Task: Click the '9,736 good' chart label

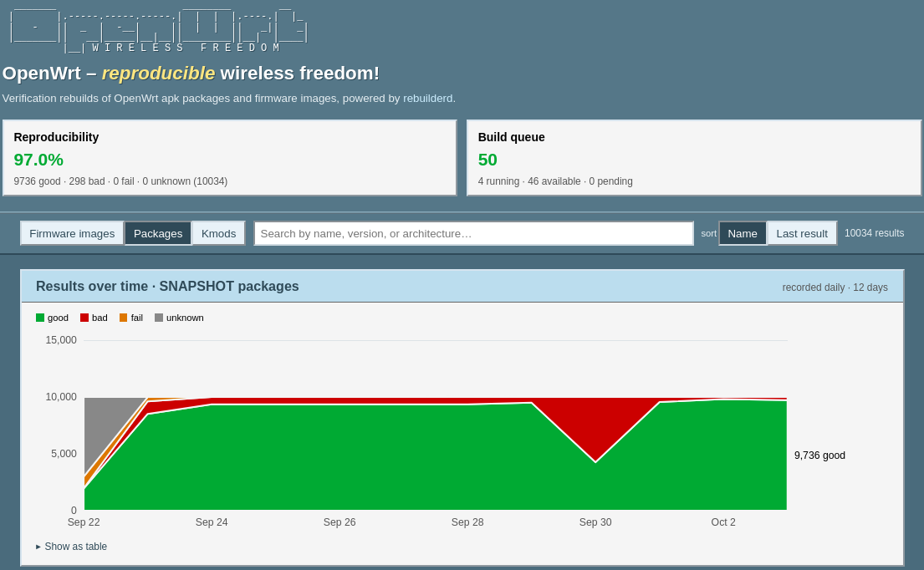Action: (819, 455)
